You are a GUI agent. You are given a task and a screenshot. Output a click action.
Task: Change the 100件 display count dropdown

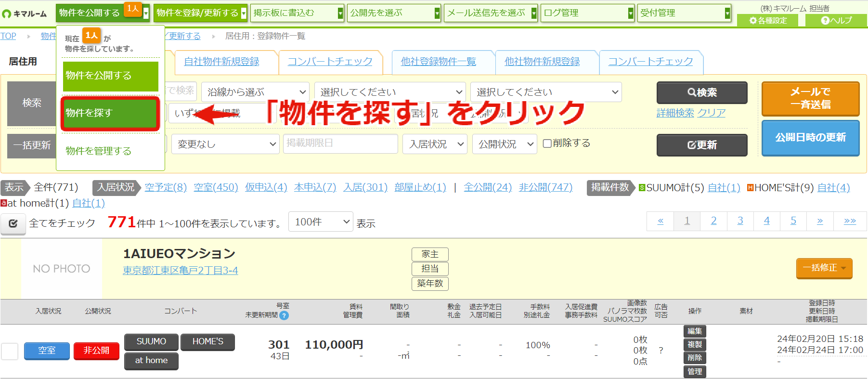(x=321, y=222)
